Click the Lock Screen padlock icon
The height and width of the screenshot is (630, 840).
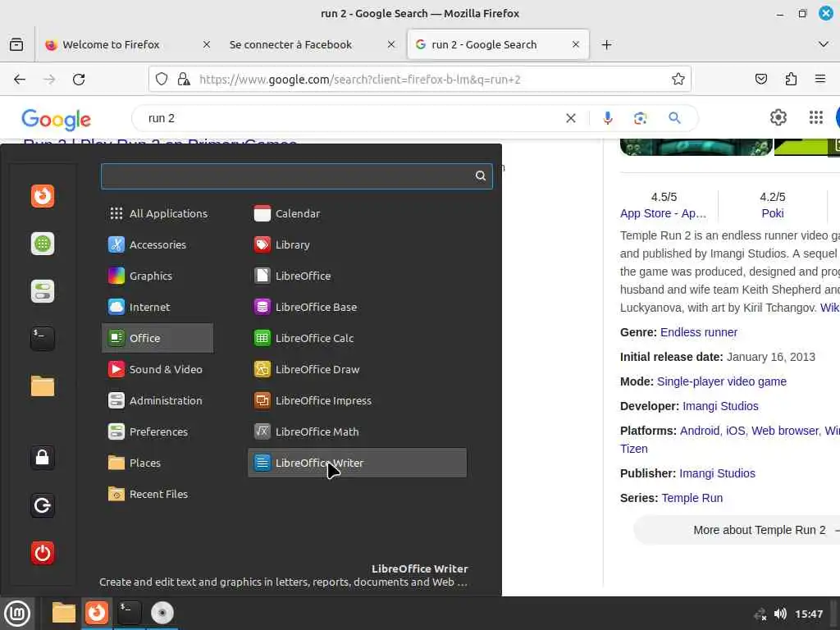click(43, 458)
